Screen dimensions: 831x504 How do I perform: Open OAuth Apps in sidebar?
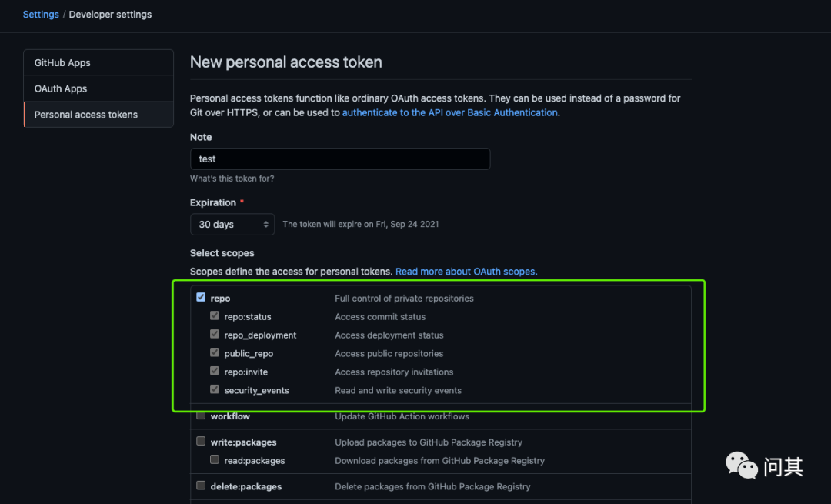pos(98,88)
